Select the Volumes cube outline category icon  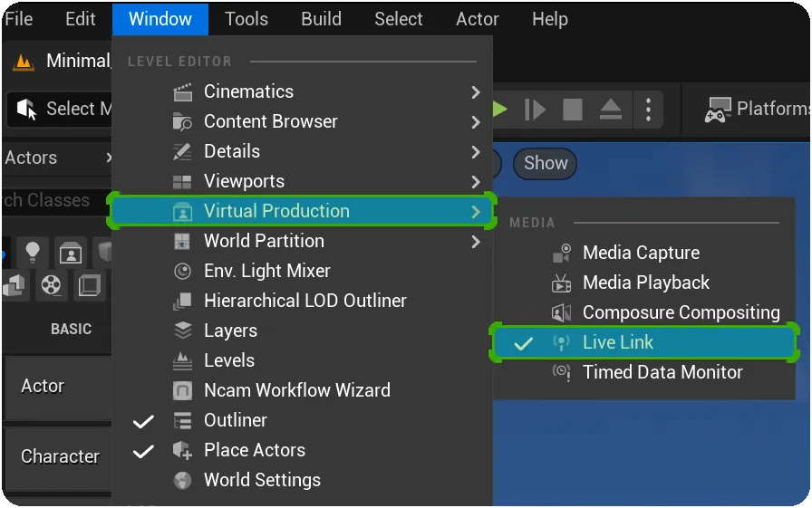[89, 285]
